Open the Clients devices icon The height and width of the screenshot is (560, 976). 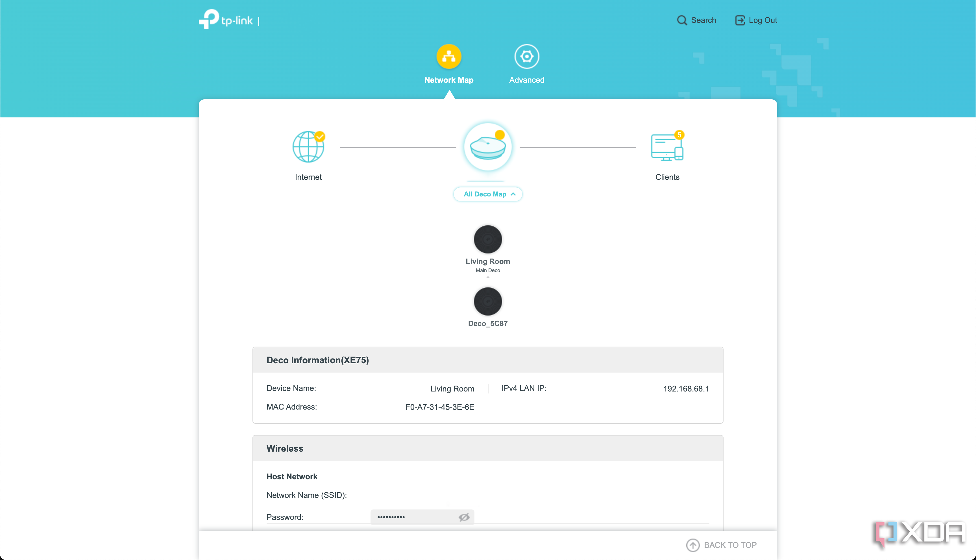(x=667, y=148)
